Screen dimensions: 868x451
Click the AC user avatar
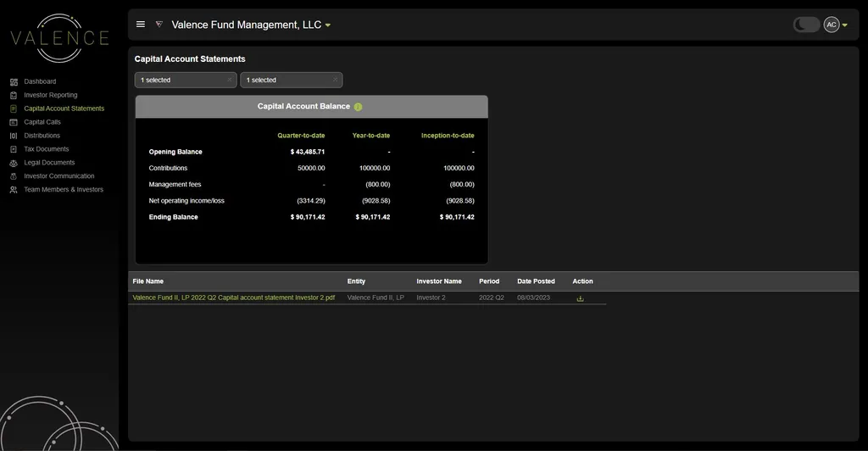tap(831, 25)
